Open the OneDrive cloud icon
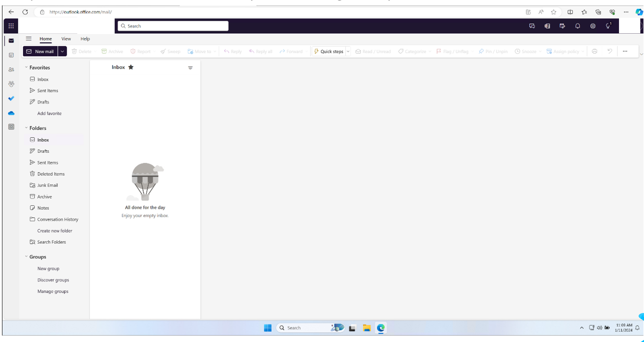Image resolution: width=644 pixels, height=342 pixels. point(11,113)
